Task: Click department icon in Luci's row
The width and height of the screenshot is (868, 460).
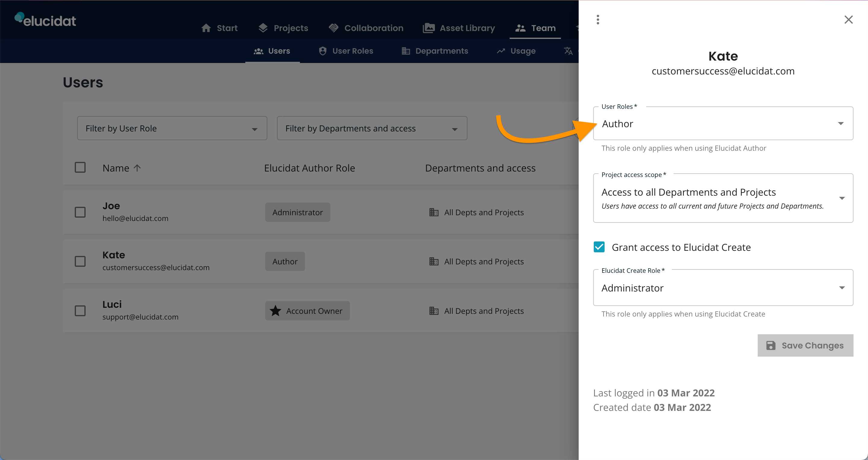Action: [x=434, y=311]
